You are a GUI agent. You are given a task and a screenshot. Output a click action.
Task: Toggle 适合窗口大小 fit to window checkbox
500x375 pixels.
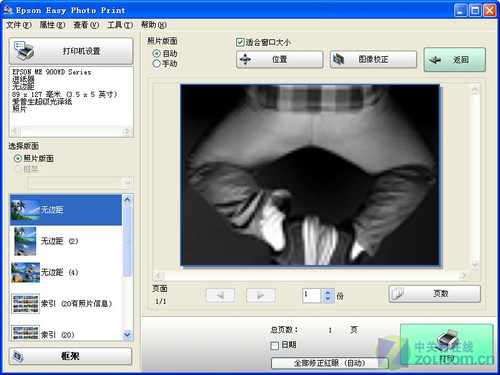pos(240,42)
